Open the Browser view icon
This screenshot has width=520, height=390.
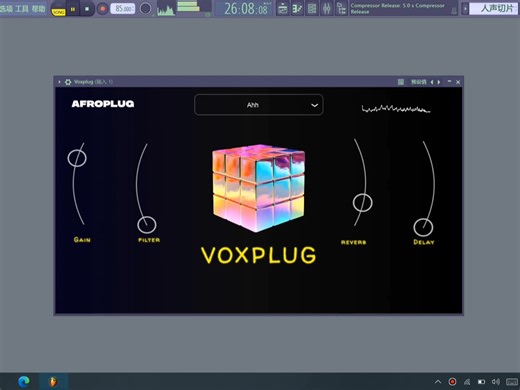tap(341, 8)
